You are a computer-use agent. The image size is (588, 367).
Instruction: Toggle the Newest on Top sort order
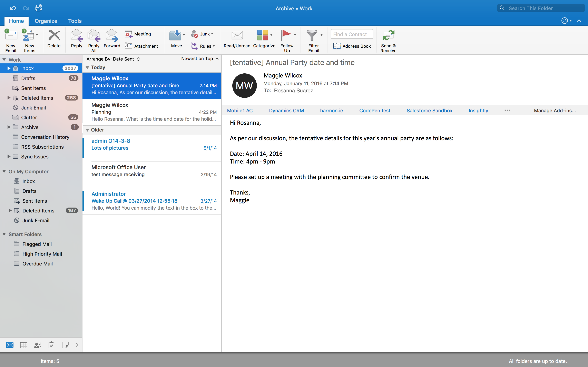(x=197, y=59)
